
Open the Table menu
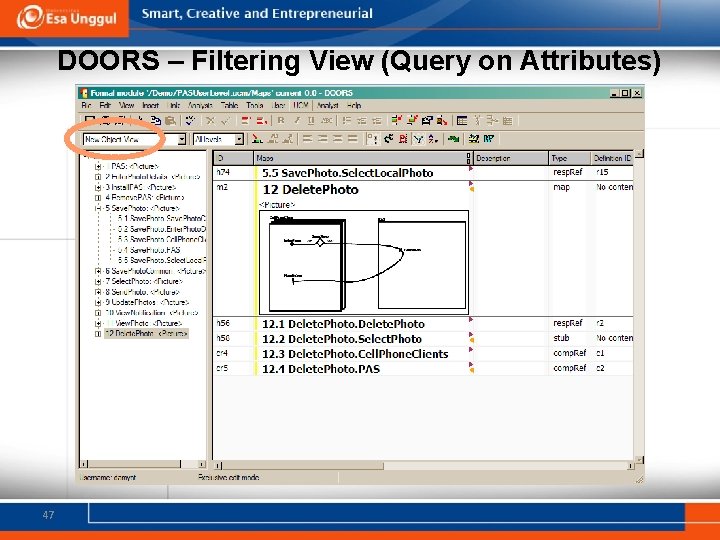pyautogui.click(x=229, y=105)
